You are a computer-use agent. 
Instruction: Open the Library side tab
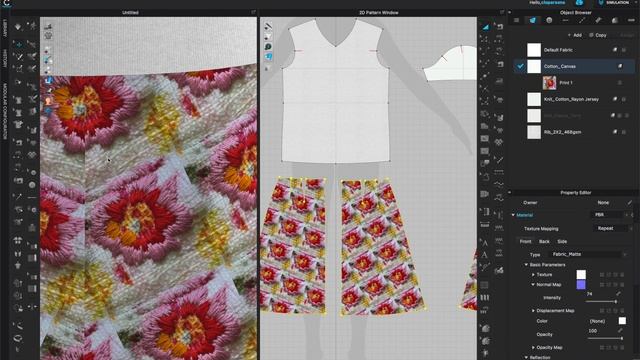point(5,28)
